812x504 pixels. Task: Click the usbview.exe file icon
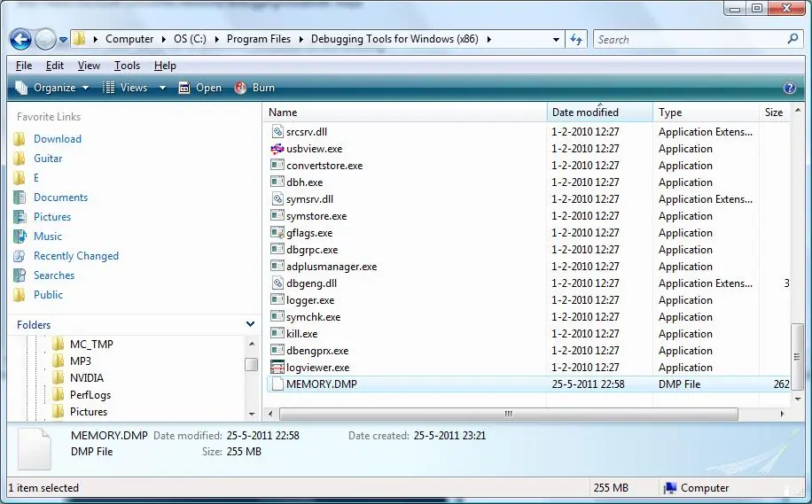277,149
